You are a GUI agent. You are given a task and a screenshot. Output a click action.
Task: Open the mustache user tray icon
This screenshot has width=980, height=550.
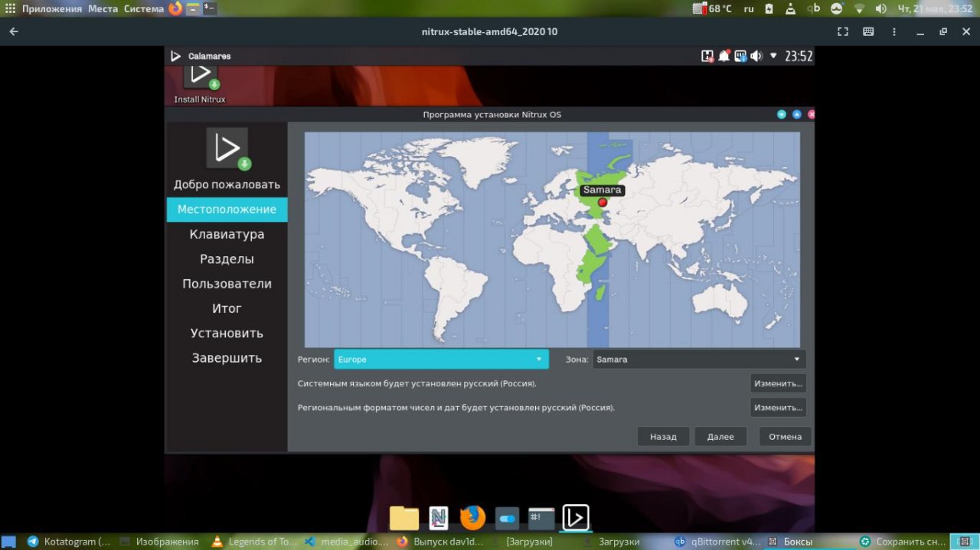pos(837,8)
